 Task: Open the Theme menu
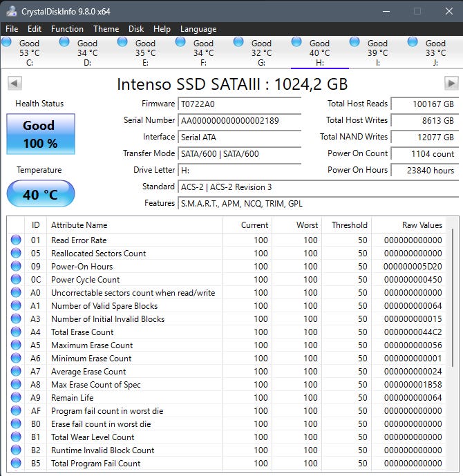(x=106, y=29)
